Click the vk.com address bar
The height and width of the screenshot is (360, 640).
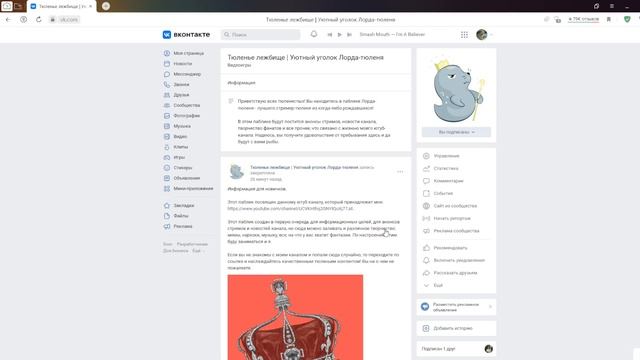point(69,20)
